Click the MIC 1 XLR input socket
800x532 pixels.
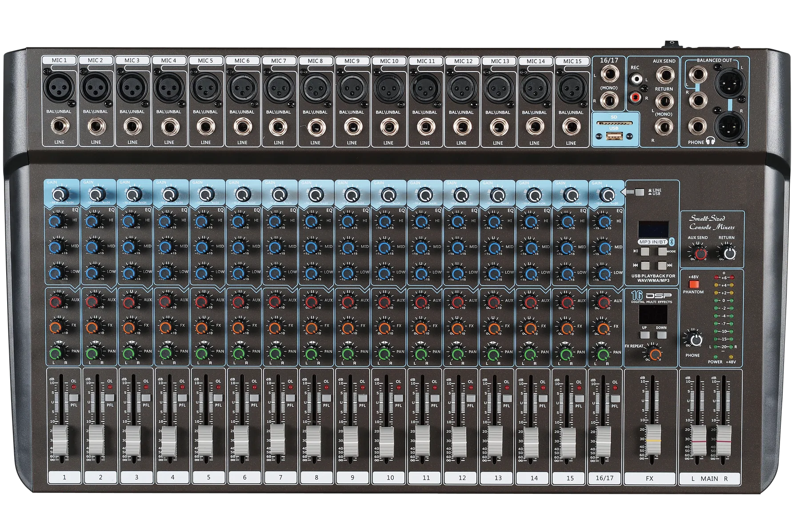point(59,87)
